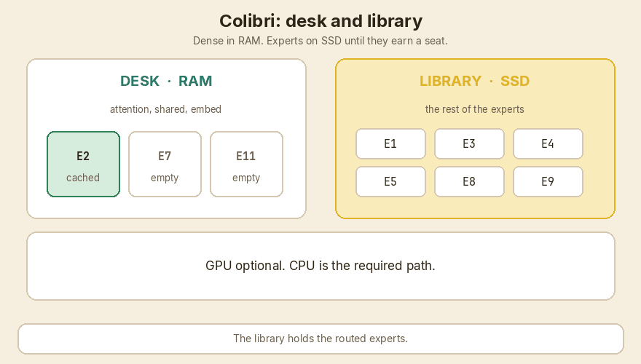Click 'GPU optional. CPU is the required path.'

[x=320, y=266]
